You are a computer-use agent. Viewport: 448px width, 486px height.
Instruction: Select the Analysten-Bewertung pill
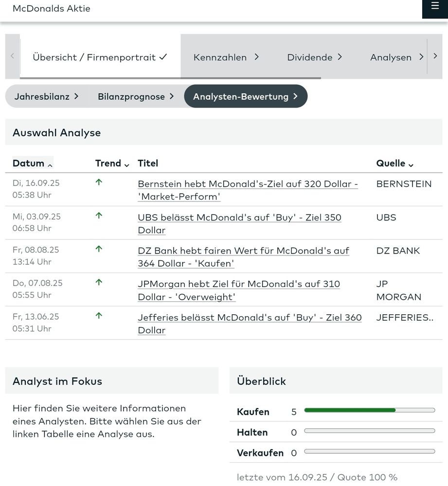(246, 96)
